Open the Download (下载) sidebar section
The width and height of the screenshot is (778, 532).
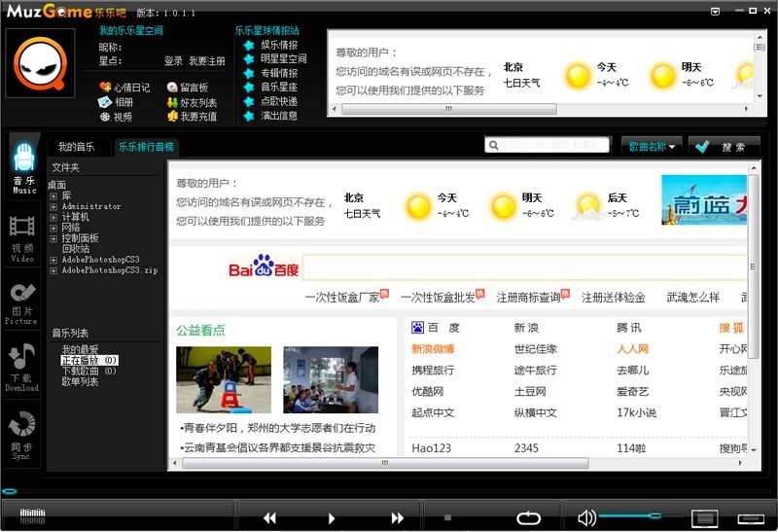[22, 367]
